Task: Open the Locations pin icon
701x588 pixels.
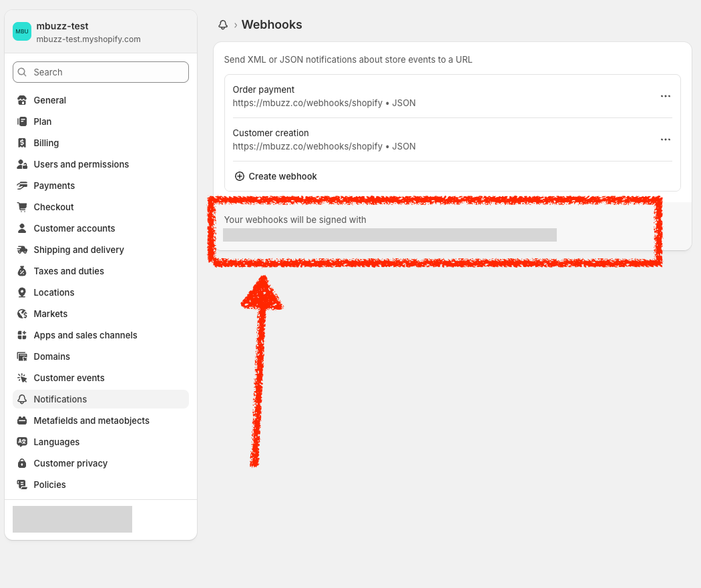Action: (22, 292)
